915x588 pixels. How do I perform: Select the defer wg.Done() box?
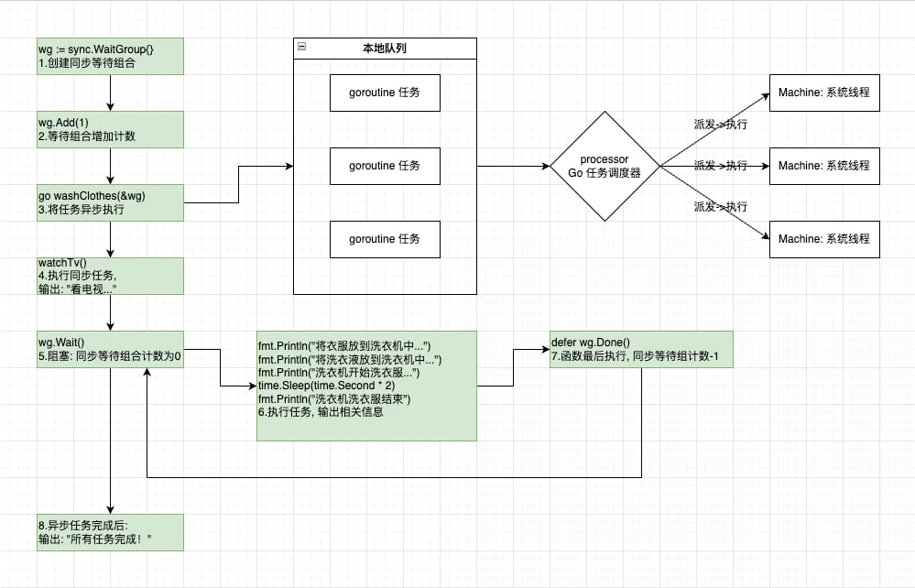coord(641,350)
